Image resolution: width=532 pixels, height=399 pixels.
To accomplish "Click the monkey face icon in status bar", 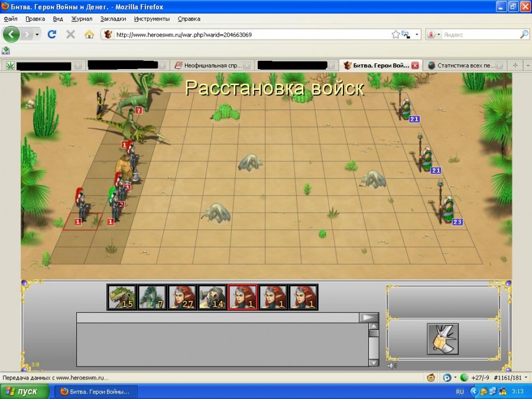I will tap(431, 378).
